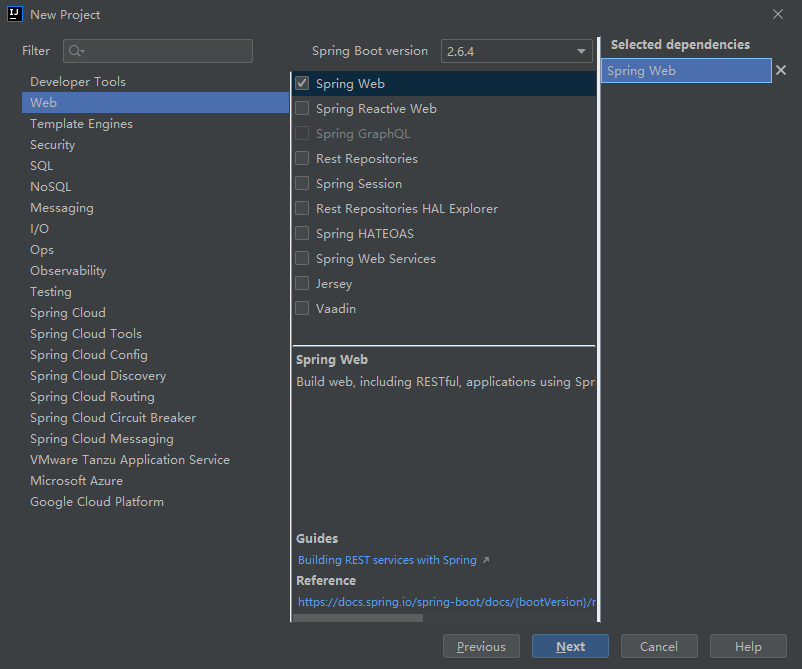Select the Web category
802x669 pixels.
click(155, 103)
